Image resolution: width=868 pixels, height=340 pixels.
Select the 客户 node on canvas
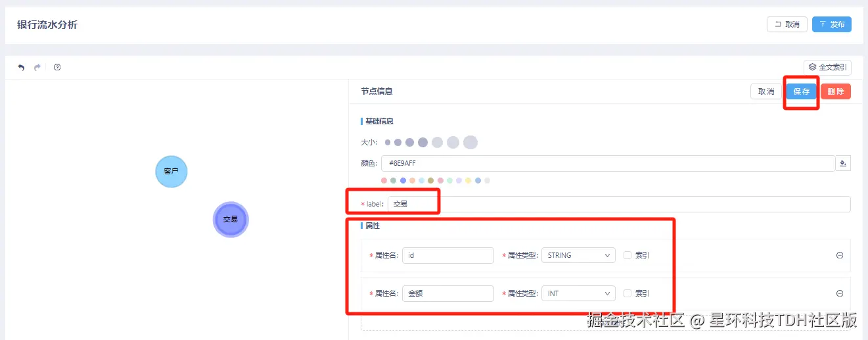(x=171, y=171)
